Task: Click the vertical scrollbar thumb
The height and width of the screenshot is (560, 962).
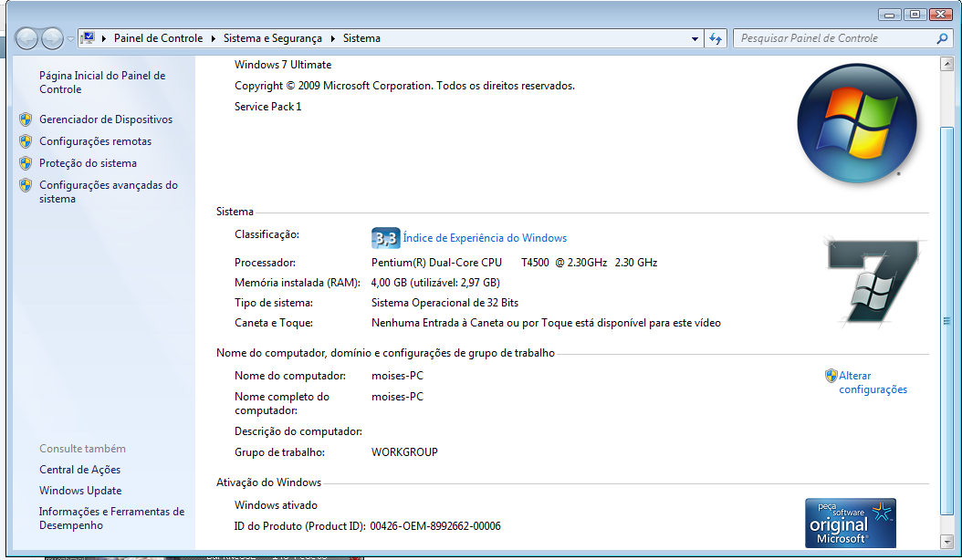Action: 947,319
